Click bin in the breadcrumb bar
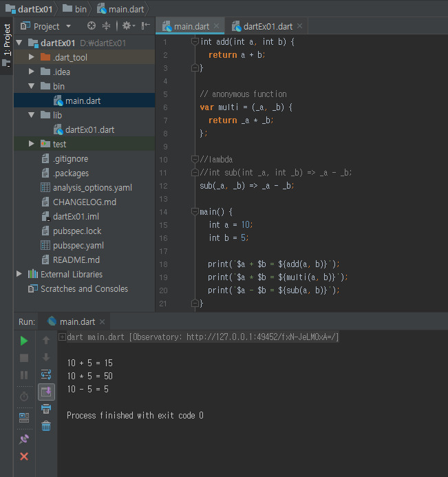The width and height of the screenshot is (448, 477). pos(75,9)
